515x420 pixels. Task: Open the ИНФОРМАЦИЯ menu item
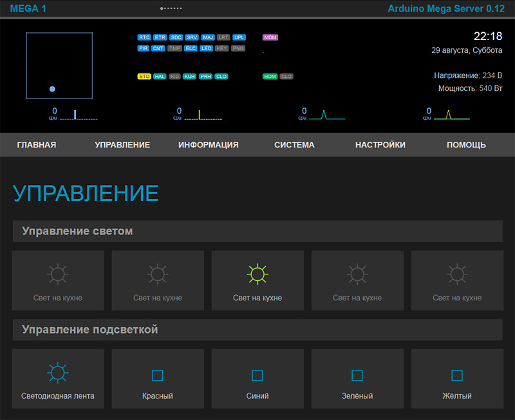[209, 145]
